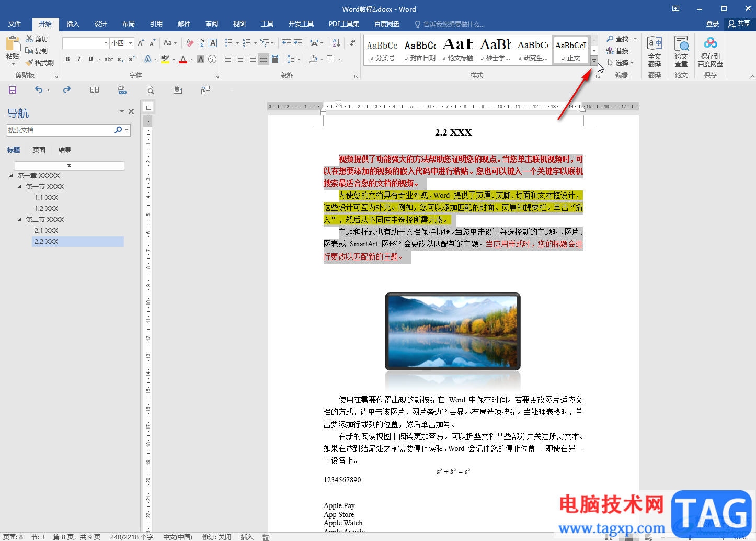Clear all formatting with eraser icon

(x=190, y=43)
